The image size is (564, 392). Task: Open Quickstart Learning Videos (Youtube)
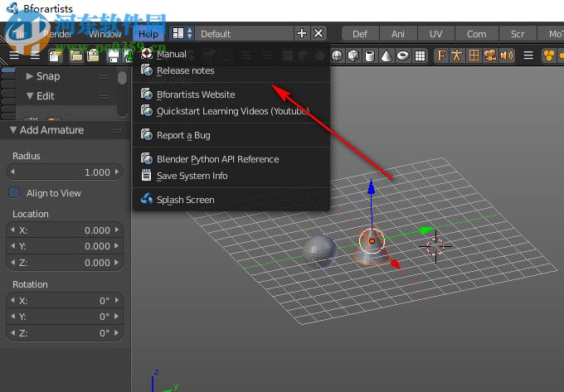pos(231,111)
